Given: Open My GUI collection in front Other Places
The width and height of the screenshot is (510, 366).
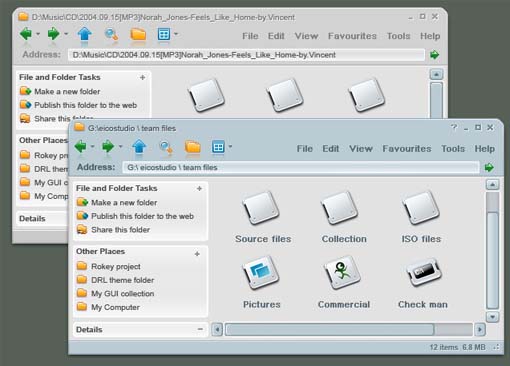Looking at the screenshot, I should click(115, 294).
